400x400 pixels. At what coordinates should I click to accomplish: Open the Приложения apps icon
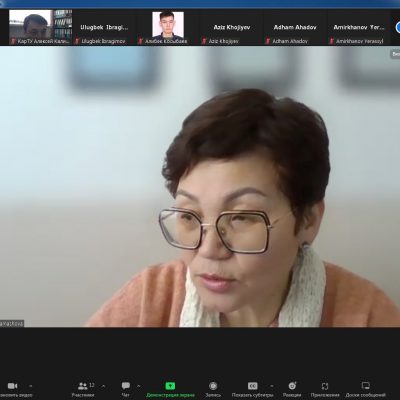pos(325,389)
